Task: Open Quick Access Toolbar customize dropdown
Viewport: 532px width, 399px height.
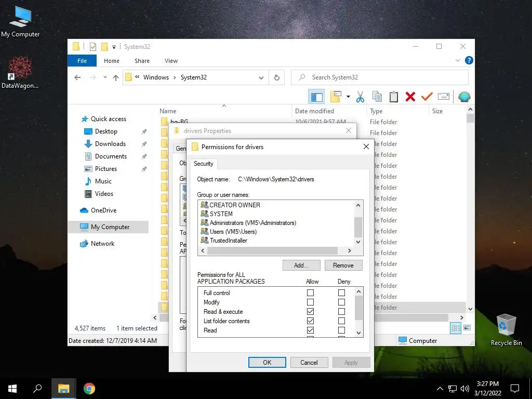Action: tap(114, 47)
